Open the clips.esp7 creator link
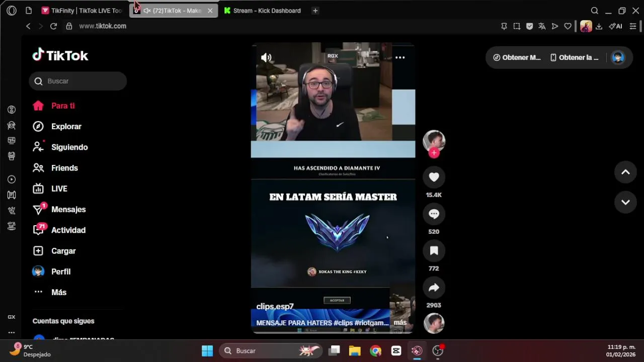 pos(275,306)
